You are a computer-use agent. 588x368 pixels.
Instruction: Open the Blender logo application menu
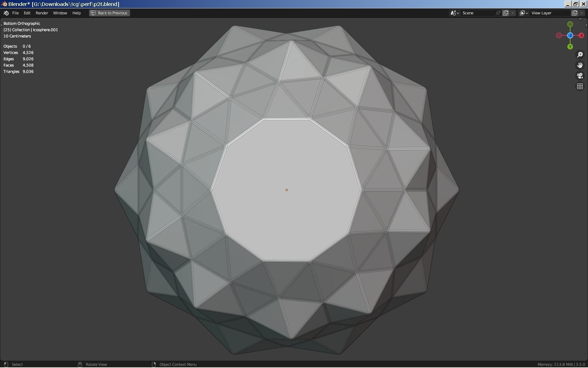point(6,13)
